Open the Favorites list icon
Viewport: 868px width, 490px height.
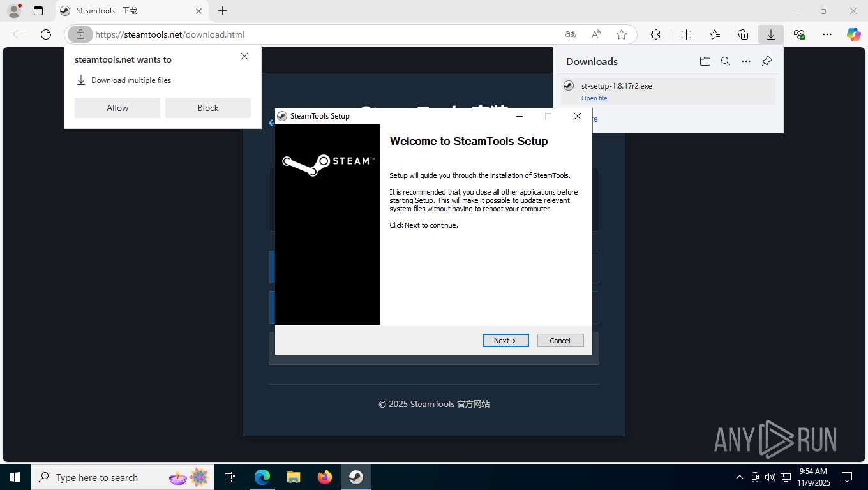point(715,34)
